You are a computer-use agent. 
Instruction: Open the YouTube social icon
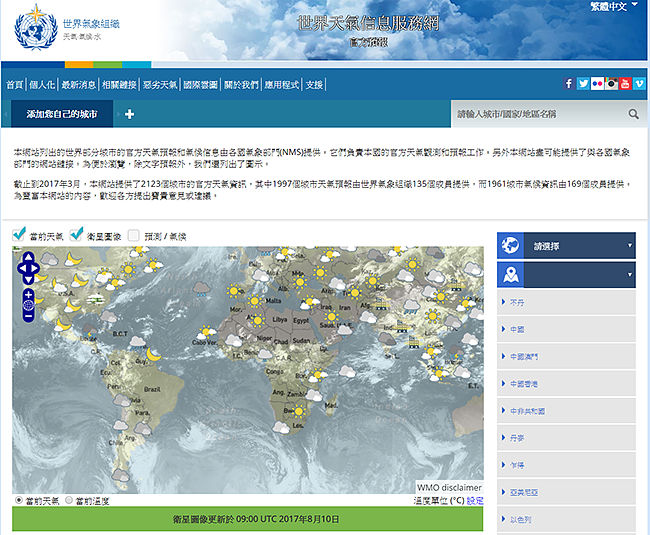click(625, 84)
